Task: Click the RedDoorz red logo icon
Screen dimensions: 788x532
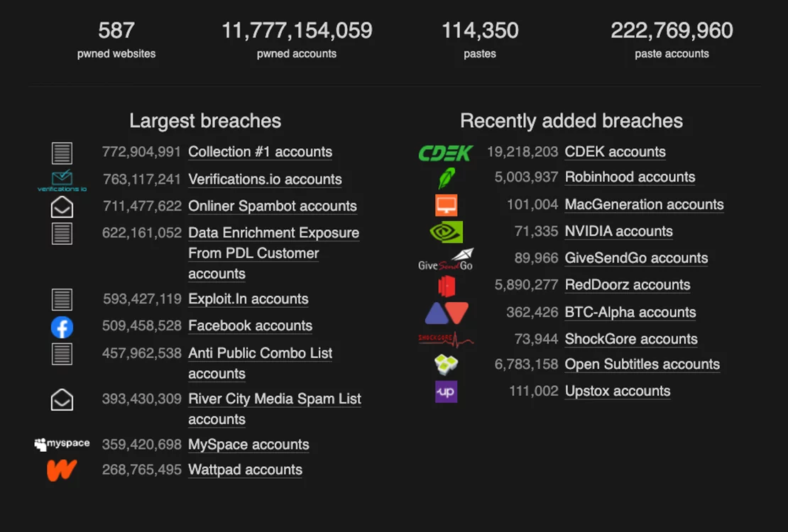Action: 445,284
